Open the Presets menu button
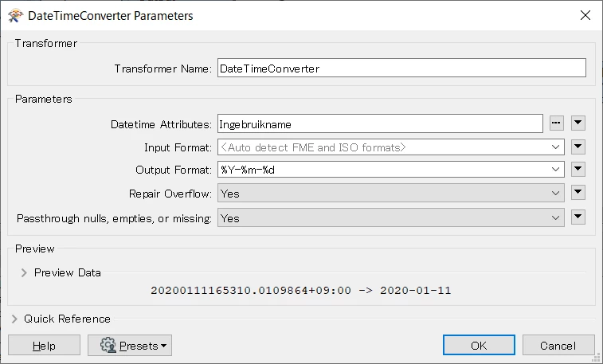603x364 pixels. point(130,345)
